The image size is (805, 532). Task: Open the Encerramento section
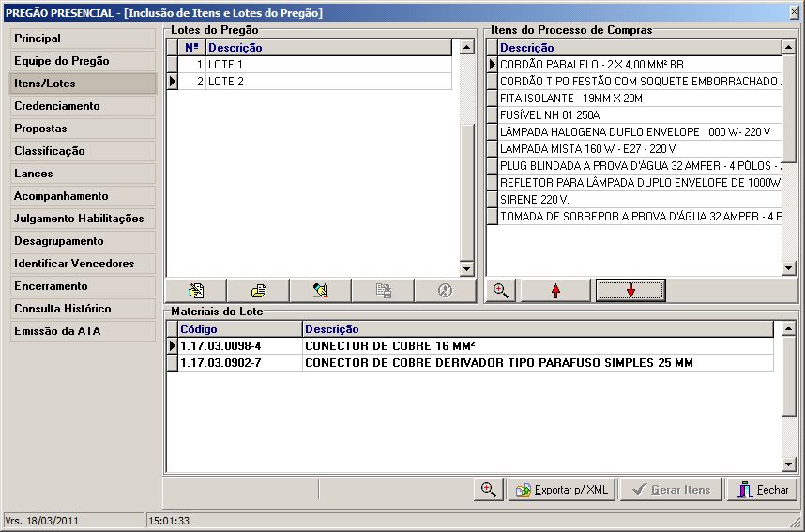(83, 286)
